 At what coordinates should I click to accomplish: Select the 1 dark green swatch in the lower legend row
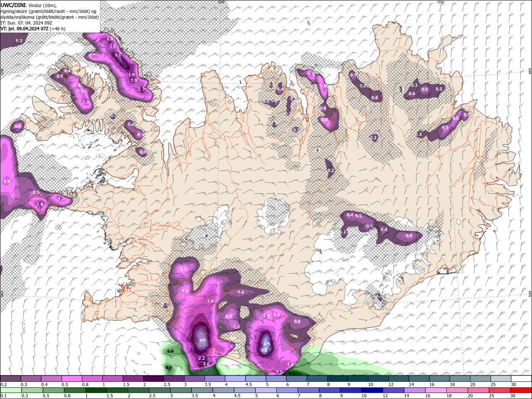point(96,390)
